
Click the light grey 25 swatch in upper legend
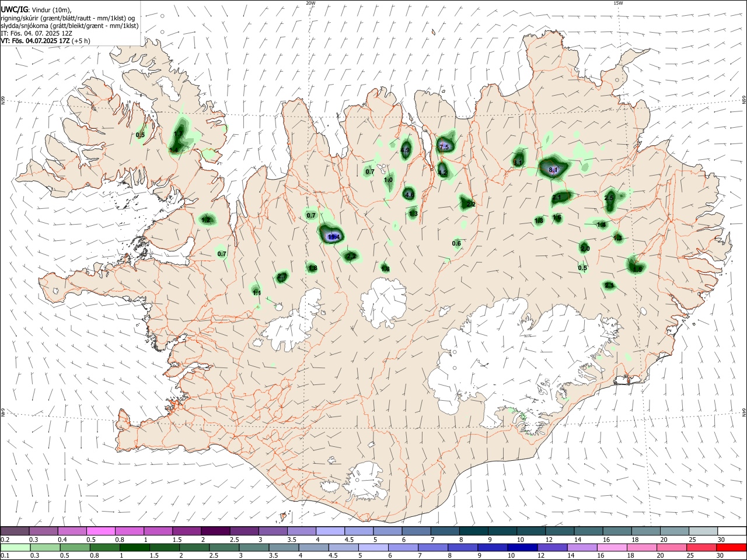[703, 531]
